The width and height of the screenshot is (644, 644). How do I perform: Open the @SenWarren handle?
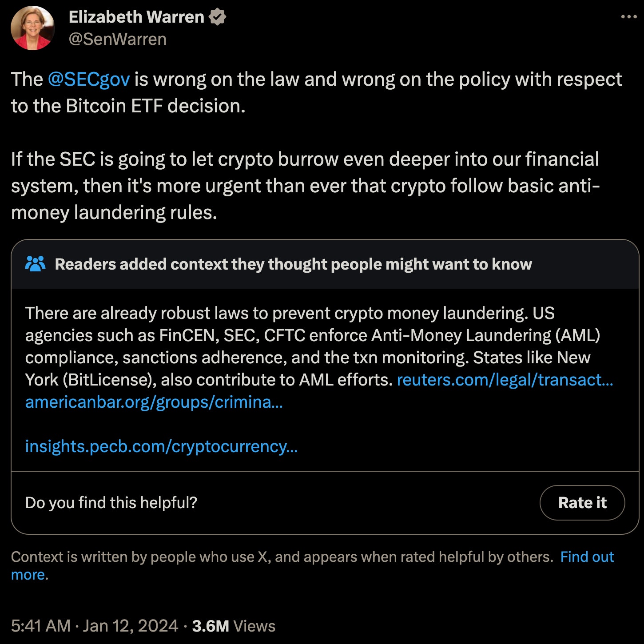click(x=117, y=40)
